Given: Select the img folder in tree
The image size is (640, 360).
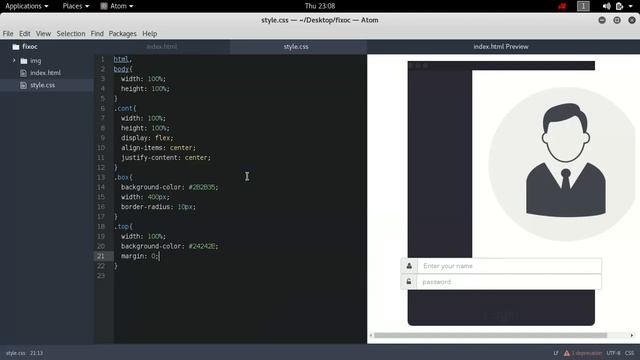Looking at the screenshot, I should tap(36, 61).
